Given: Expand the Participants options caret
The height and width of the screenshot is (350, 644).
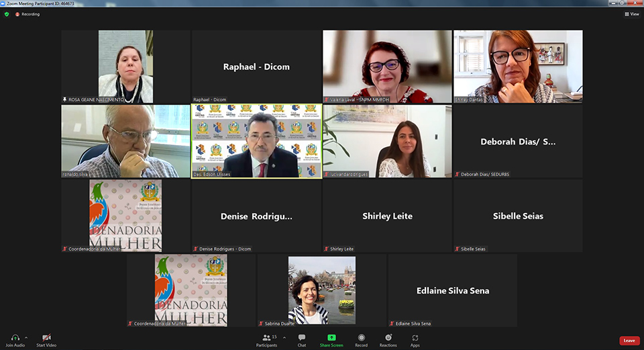Looking at the screenshot, I should tap(284, 337).
